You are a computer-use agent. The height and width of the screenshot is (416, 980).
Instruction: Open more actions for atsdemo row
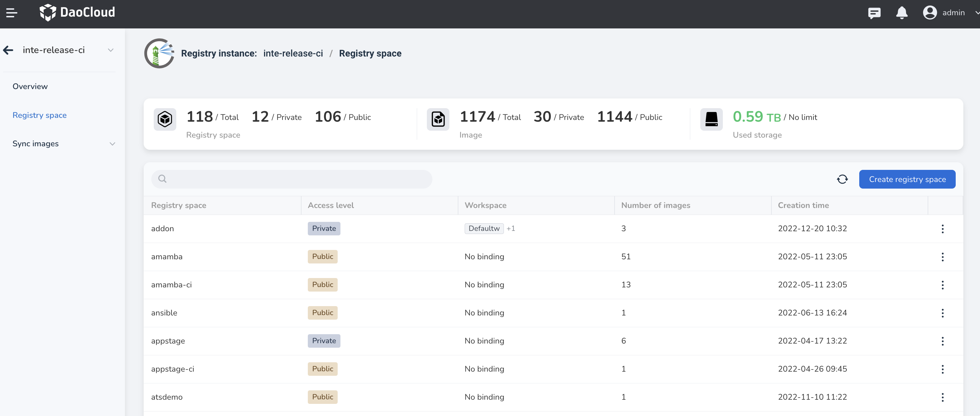coord(942,397)
